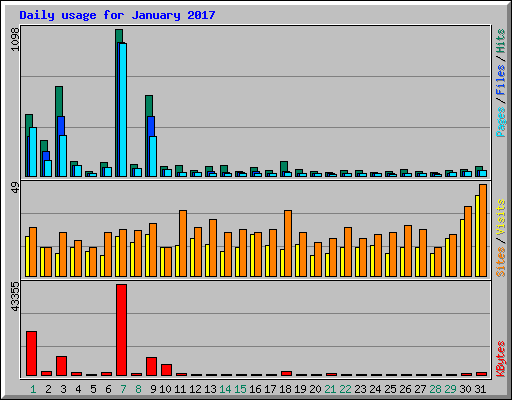512x400 pixels.
Task: Click the red KBytes bar for day 1
Action: (31, 353)
